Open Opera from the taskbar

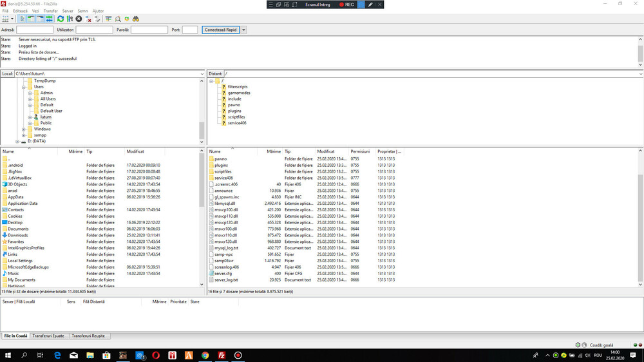(x=156, y=356)
